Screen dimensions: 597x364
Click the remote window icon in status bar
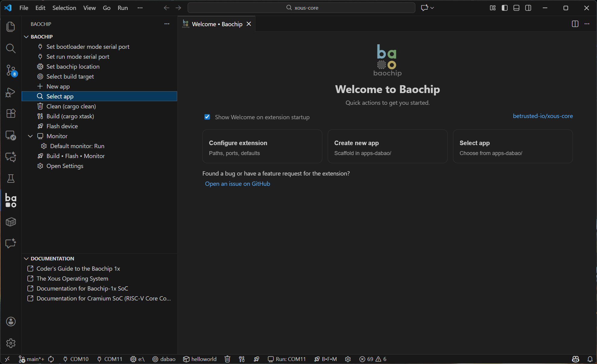coord(7,359)
